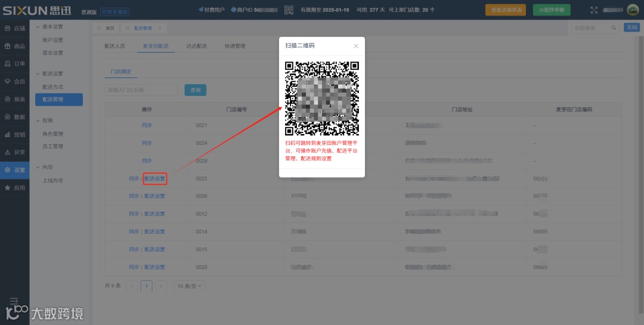Open 配送方式 in the settings menu
Viewport: 644px width, 325px height.
tap(52, 86)
